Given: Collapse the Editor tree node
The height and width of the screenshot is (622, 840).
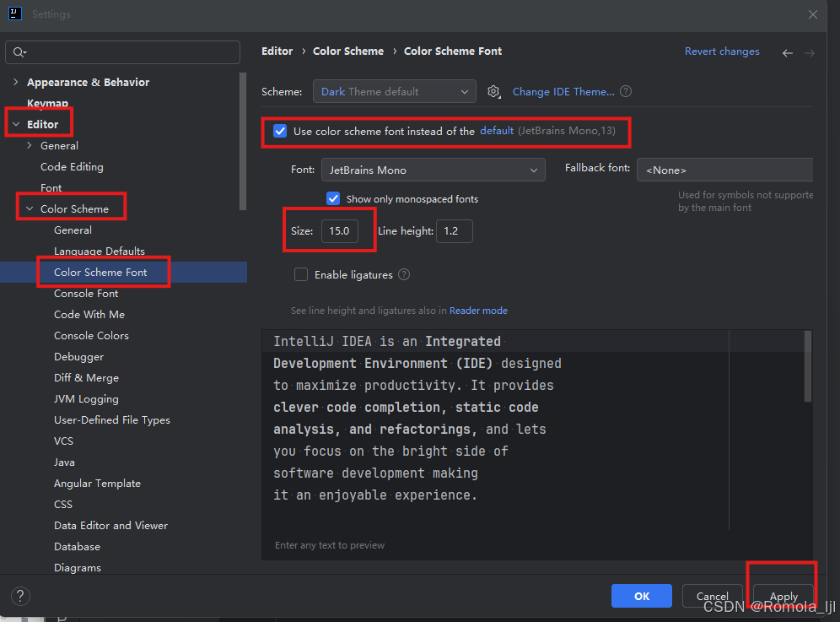Looking at the screenshot, I should (x=16, y=124).
